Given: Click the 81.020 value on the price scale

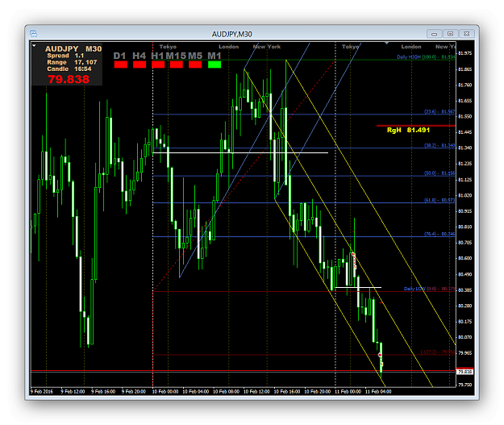Looking at the screenshot, I should pos(464,195).
